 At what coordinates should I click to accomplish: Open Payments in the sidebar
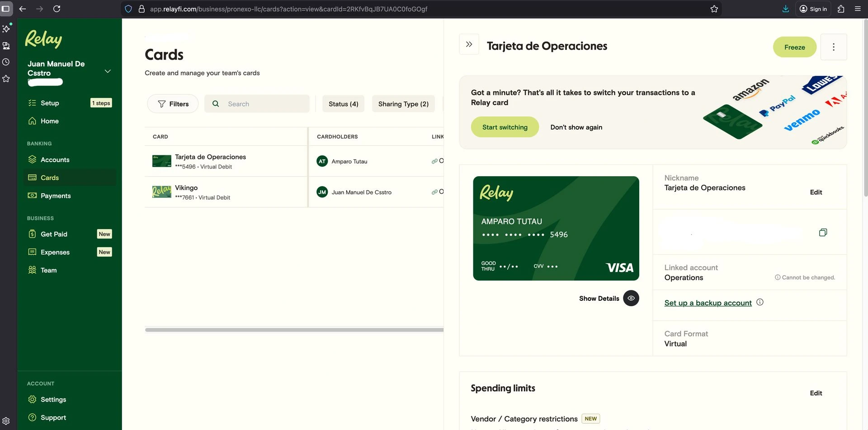(x=56, y=196)
